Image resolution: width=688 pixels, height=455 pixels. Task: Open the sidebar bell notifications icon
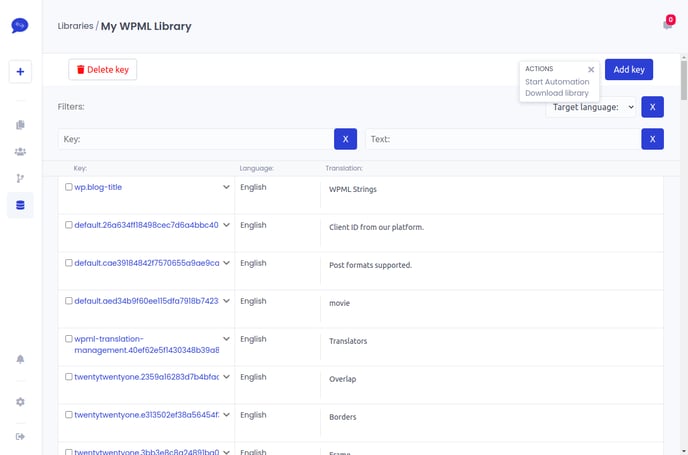pos(20,359)
